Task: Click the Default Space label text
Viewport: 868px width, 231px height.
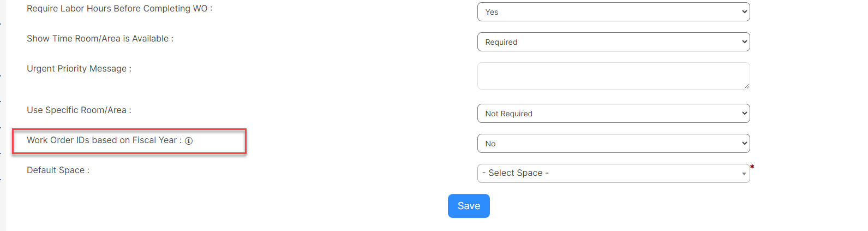Action: [58, 170]
